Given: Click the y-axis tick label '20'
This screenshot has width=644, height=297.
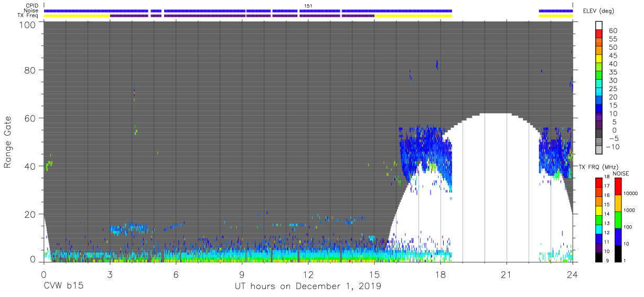Looking at the screenshot, I should pos(30,214).
